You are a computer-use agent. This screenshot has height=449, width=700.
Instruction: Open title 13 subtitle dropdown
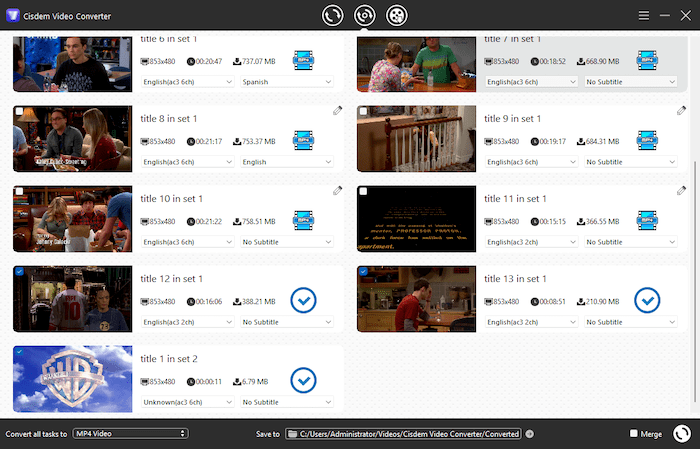click(x=630, y=322)
